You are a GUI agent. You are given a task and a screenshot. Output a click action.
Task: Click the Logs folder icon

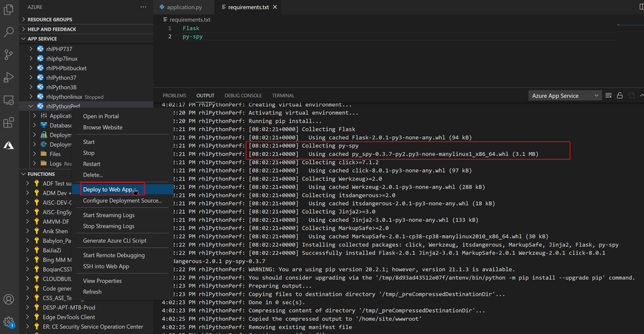(x=44, y=163)
